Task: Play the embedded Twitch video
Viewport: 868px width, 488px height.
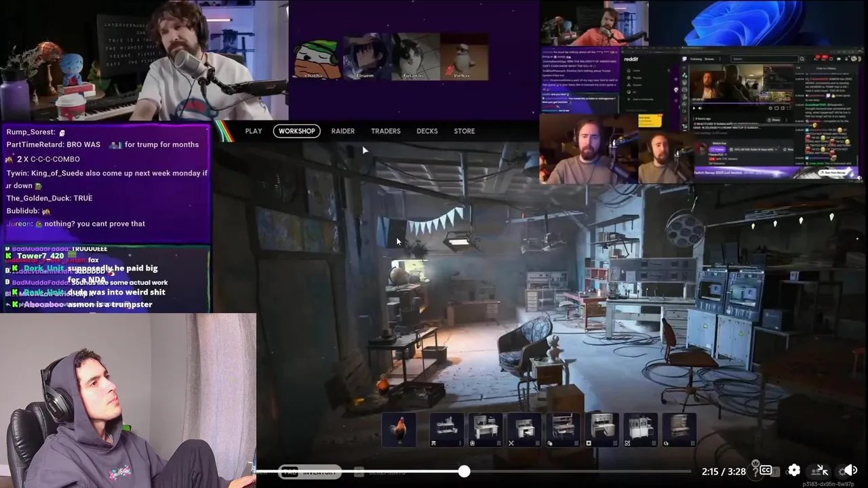Action: click(x=695, y=108)
